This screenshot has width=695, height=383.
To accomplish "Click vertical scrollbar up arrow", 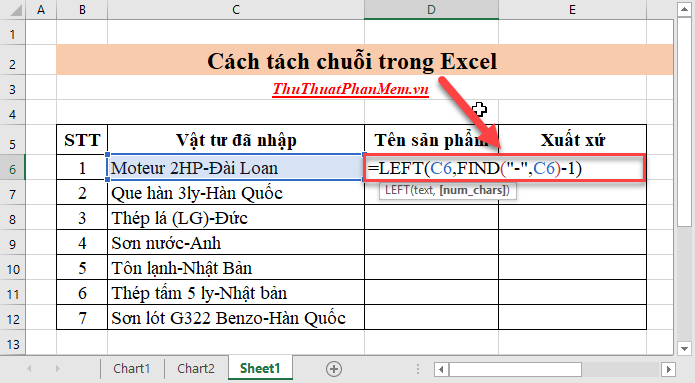I will [x=684, y=9].
